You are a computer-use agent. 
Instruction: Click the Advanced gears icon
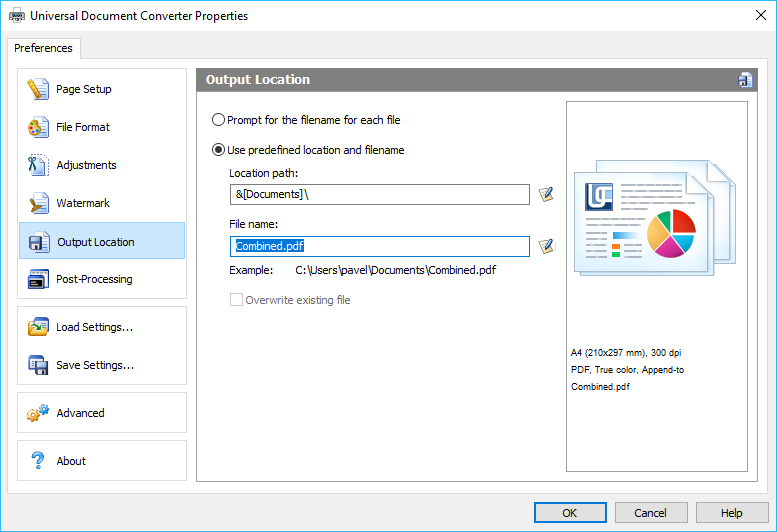[x=39, y=413]
